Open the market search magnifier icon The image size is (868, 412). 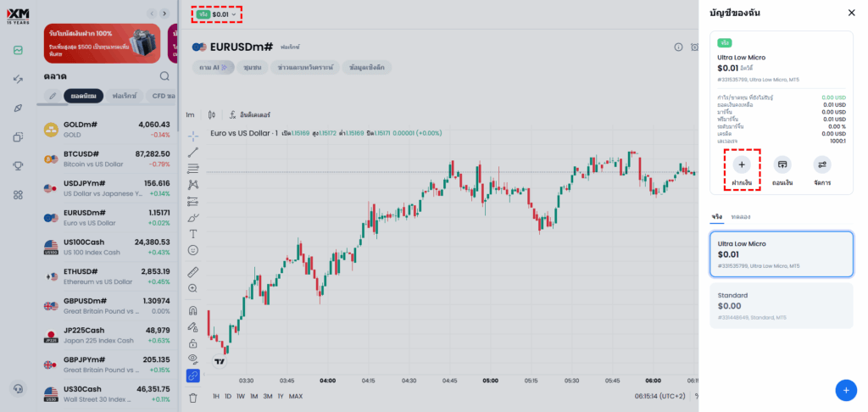click(164, 75)
